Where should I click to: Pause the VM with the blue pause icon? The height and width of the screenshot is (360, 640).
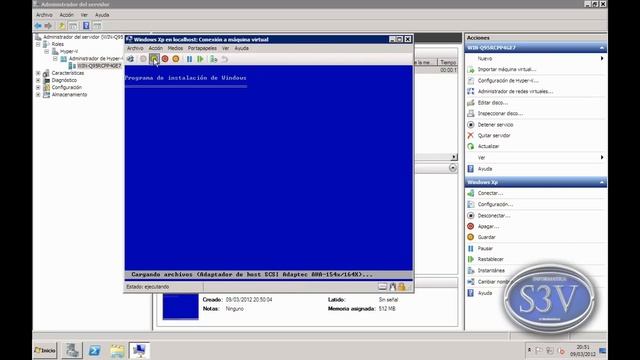pos(189,59)
